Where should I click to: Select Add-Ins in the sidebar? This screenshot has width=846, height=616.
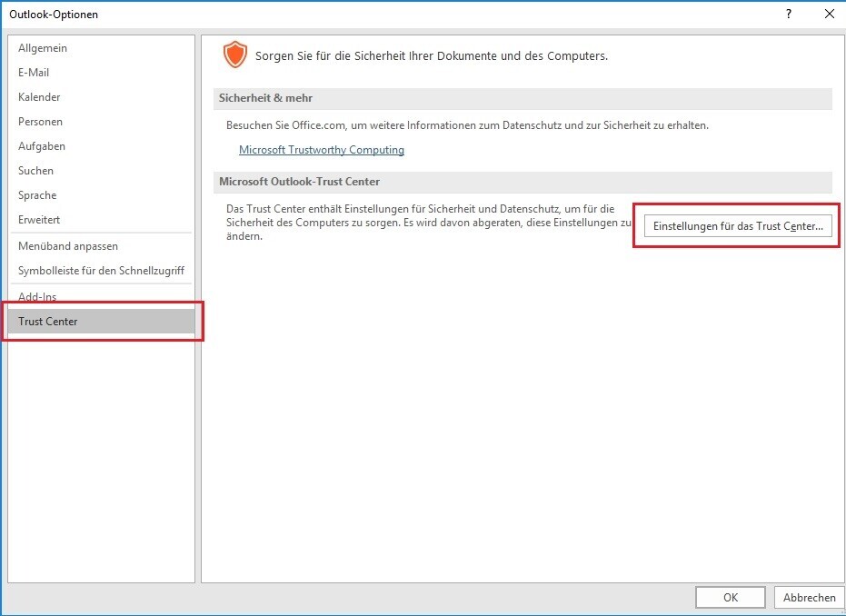[101, 297]
